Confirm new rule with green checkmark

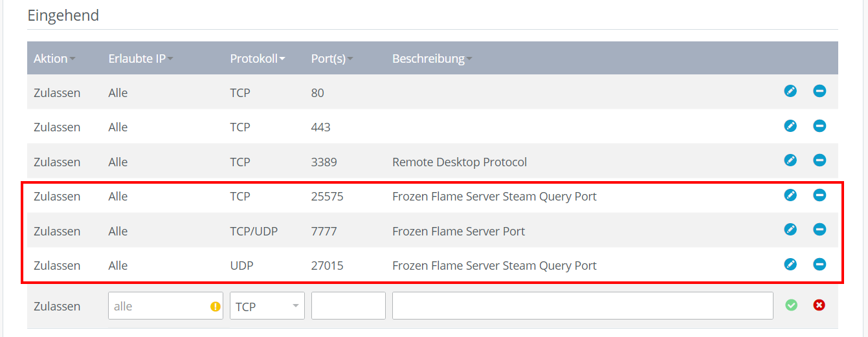(791, 305)
